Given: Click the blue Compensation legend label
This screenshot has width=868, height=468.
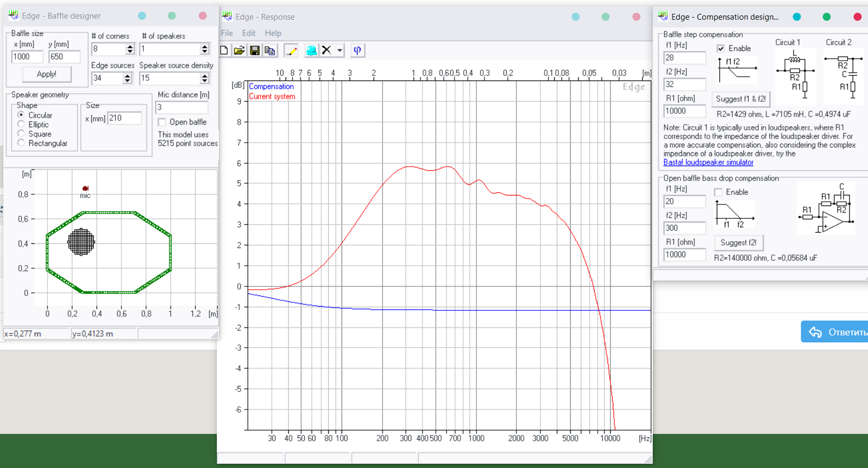Looking at the screenshot, I should [271, 86].
